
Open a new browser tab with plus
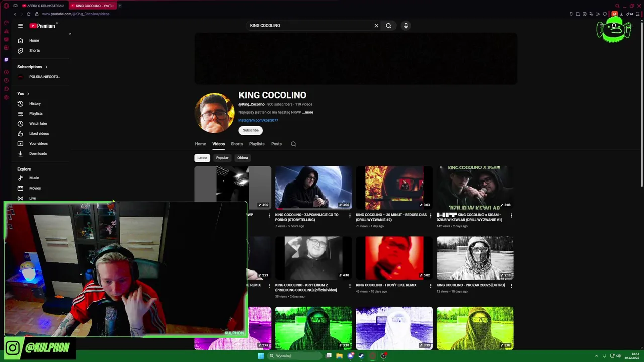120,6
